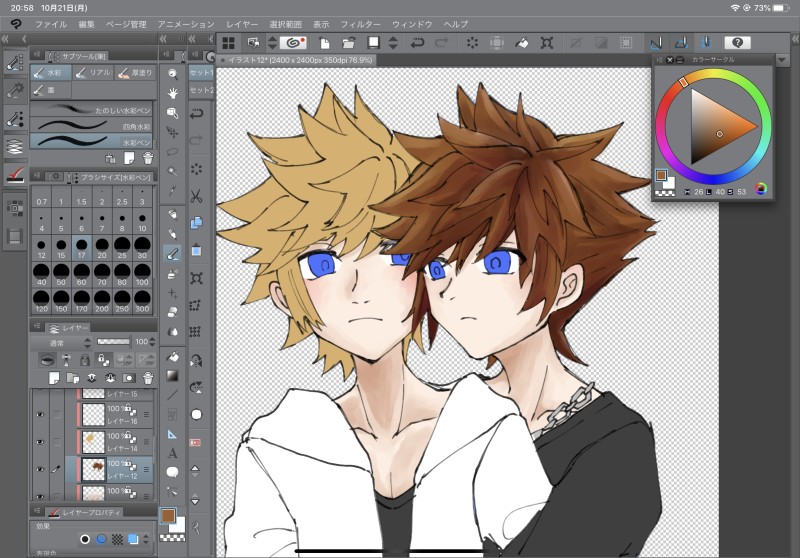Screen dimensions: 800x558
Task: Open Clip Studio from command bar
Action: pyautogui.click(x=293, y=43)
